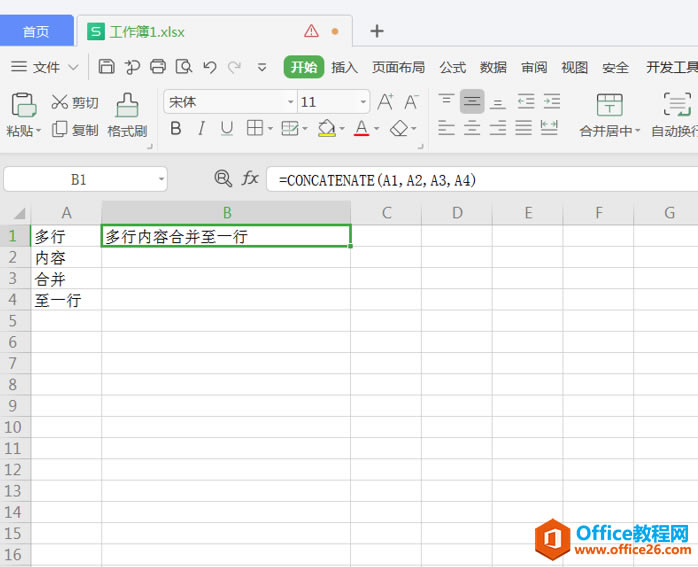Viewport: 698px width, 567px height.
Task: Toggle Underline formatting
Action: [x=227, y=129]
